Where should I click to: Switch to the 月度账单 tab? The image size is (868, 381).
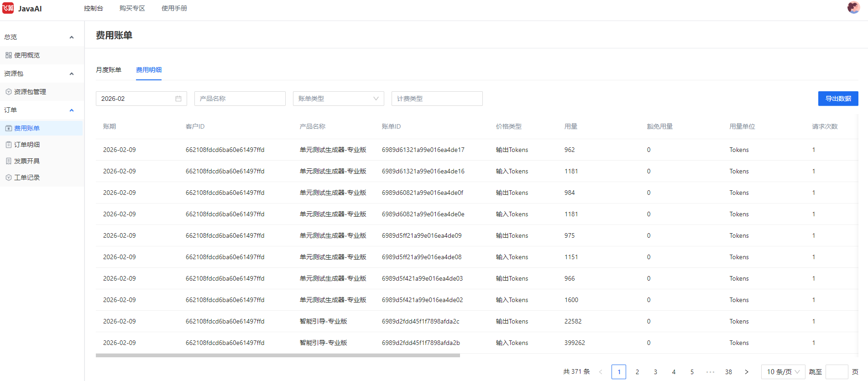tap(109, 70)
